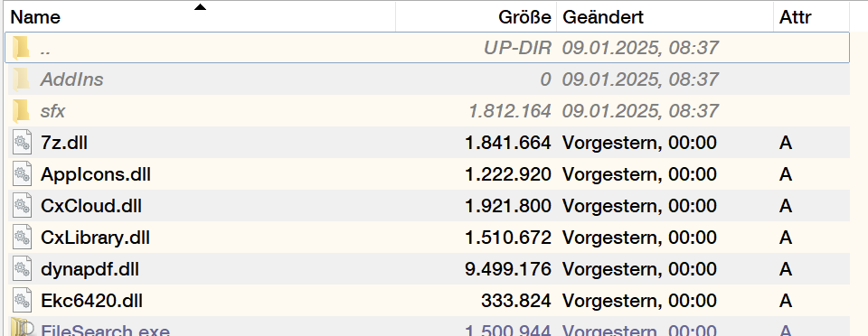Click the CxCloud.dll file icon
Screen dimensions: 868x336
point(22,206)
